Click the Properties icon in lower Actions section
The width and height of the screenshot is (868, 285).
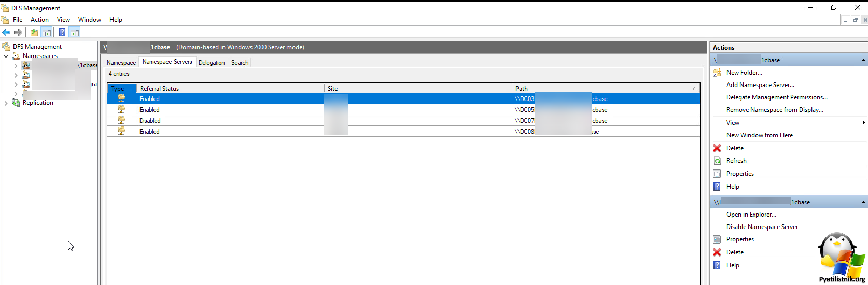(x=717, y=239)
